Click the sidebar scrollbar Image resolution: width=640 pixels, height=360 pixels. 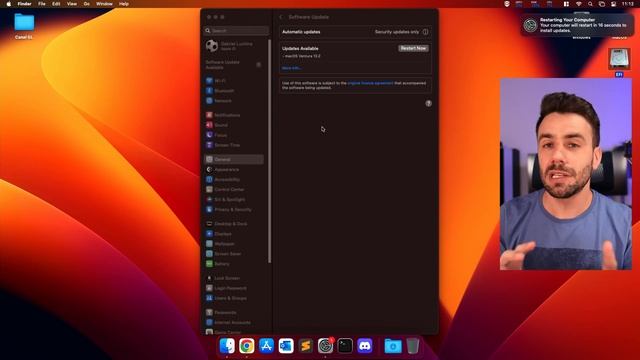(x=269, y=151)
